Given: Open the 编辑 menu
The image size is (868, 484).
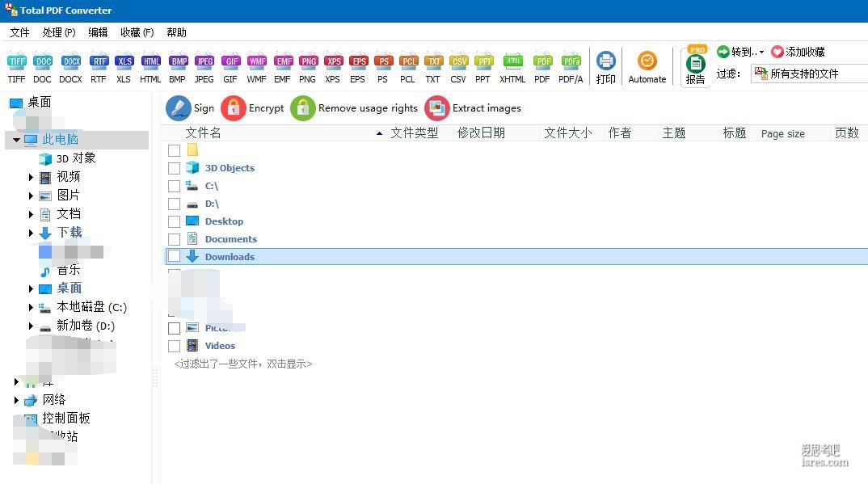Looking at the screenshot, I should click(98, 32).
